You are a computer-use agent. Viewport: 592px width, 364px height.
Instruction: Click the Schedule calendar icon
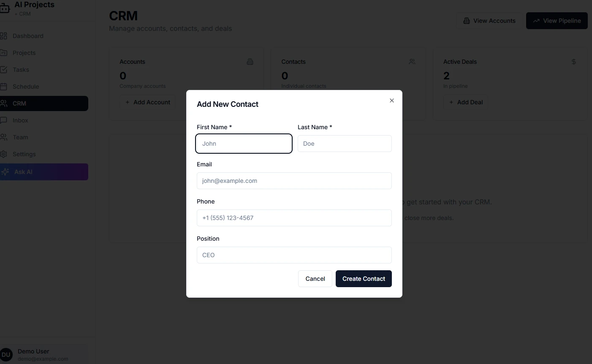coord(3,87)
